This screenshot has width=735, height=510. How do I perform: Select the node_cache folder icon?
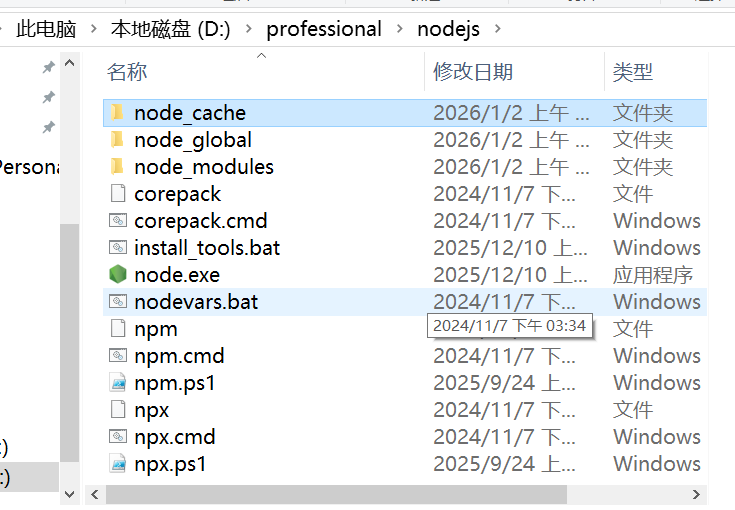click(x=117, y=112)
